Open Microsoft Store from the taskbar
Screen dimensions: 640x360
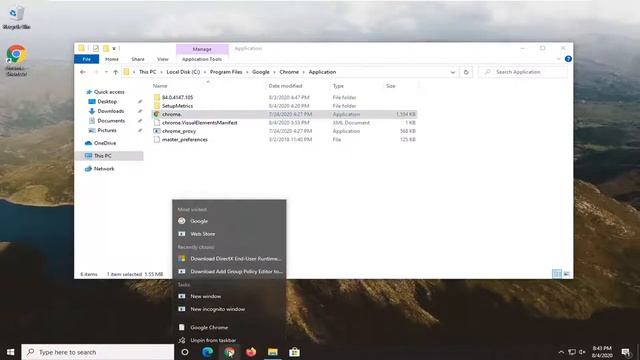tap(294, 352)
